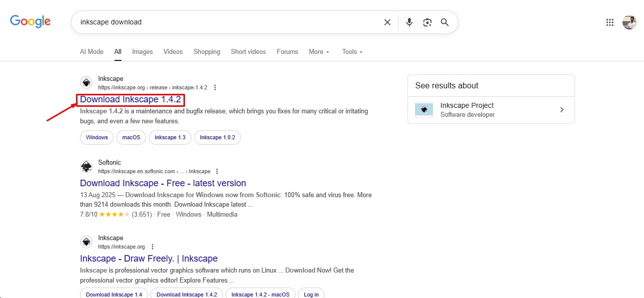Open more options for Softonic result
Image resolution: width=644 pixels, height=298 pixels.
tap(217, 171)
